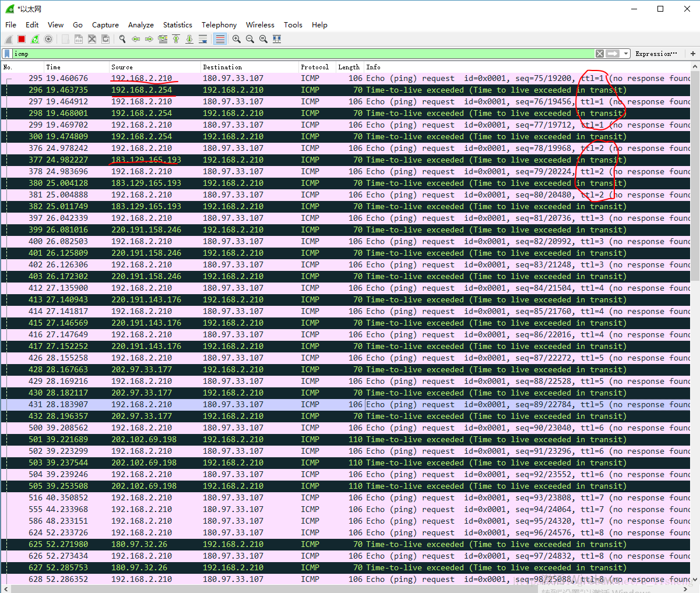Open the File menu
The width and height of the screenshot is (700, 593).
(x=10, y=25)
